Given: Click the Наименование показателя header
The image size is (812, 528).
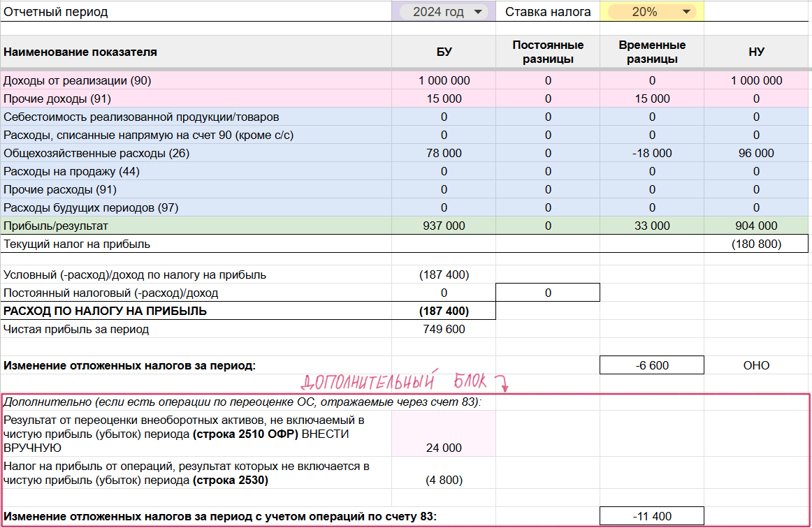Looking at the screenshot, I should click(196, 52).
